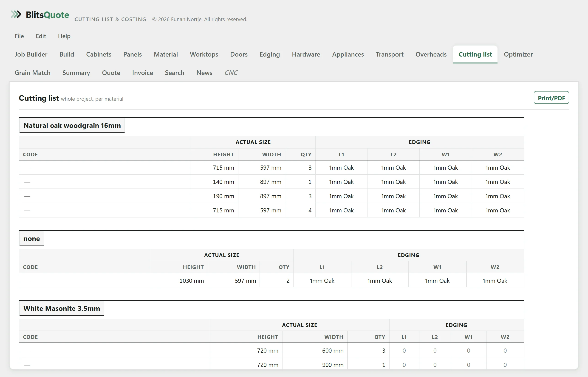Viewport: 588px width, 377px height.
Task: Switch to the Appliances tab
Action: tap(348, 54)
